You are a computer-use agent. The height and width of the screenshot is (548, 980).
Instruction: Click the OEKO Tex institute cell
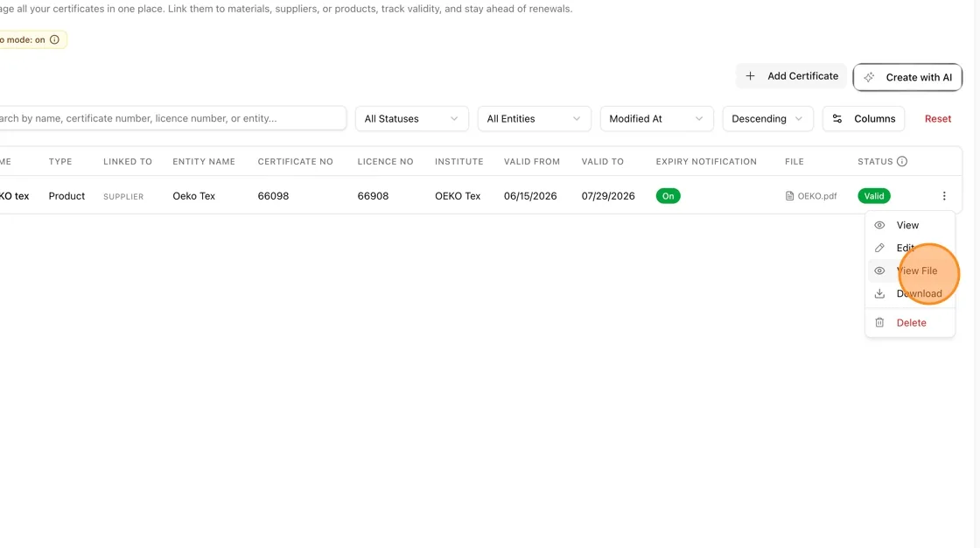tap(458, 196)
